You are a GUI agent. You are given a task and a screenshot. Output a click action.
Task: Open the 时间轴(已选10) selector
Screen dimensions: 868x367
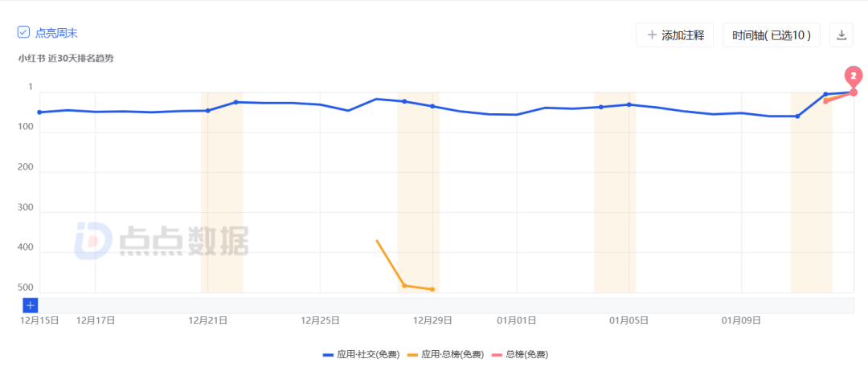coord(771,35)
